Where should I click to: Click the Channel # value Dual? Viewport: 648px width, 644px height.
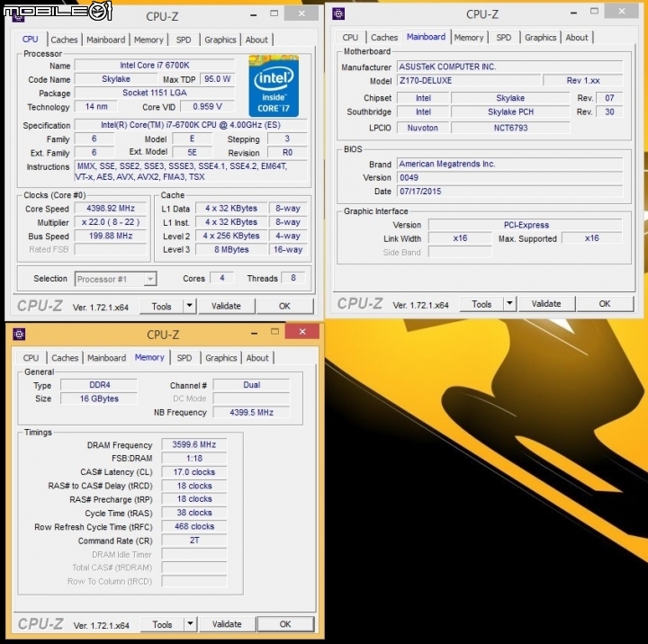pos(251,385)
